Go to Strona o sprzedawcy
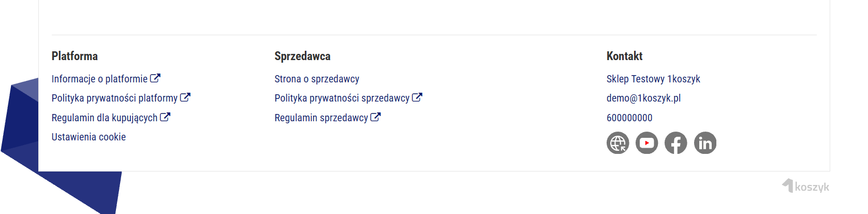The height and width of the screenshot is (214, 868). coord(317,79)
